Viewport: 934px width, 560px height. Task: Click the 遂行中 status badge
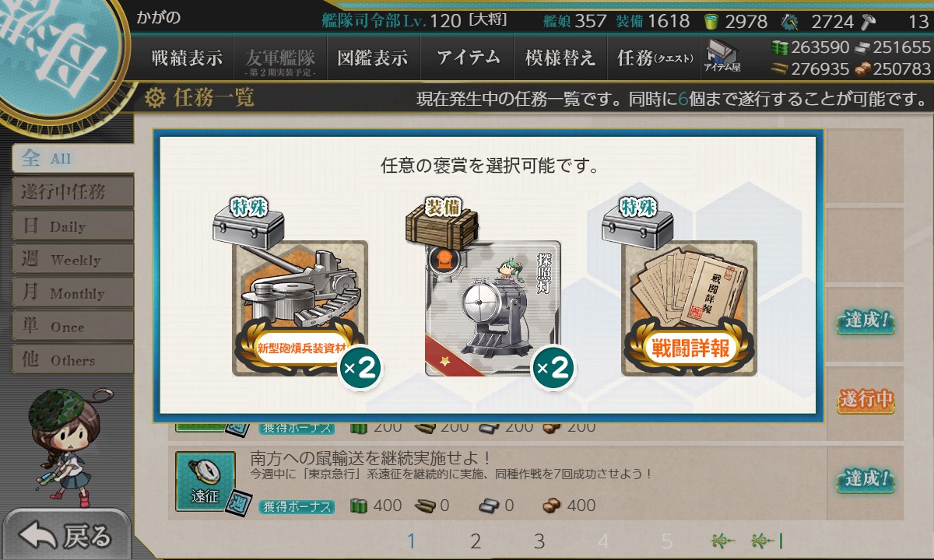tap(866, 400)
